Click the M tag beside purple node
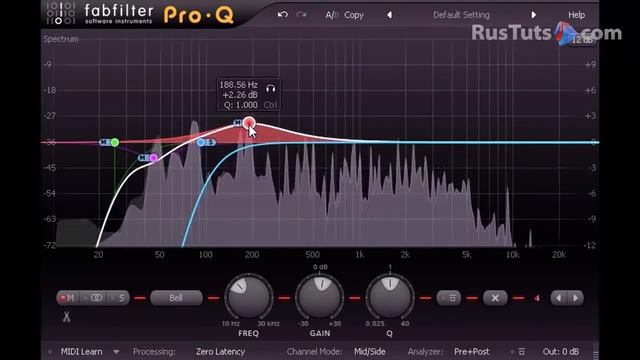The height and width of the screenshot is (360, 640). tap(143, 158)
